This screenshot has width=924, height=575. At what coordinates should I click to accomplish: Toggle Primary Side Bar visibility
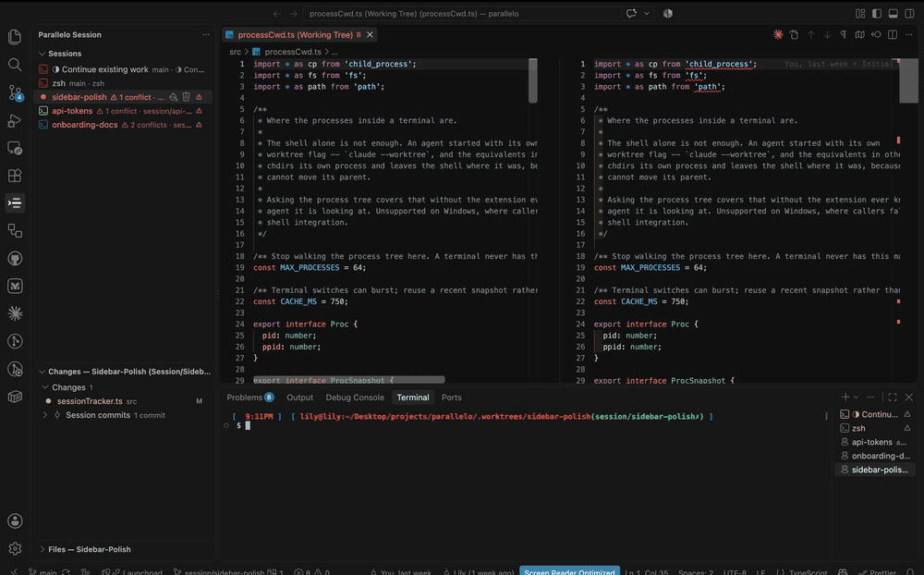(877, 14)
